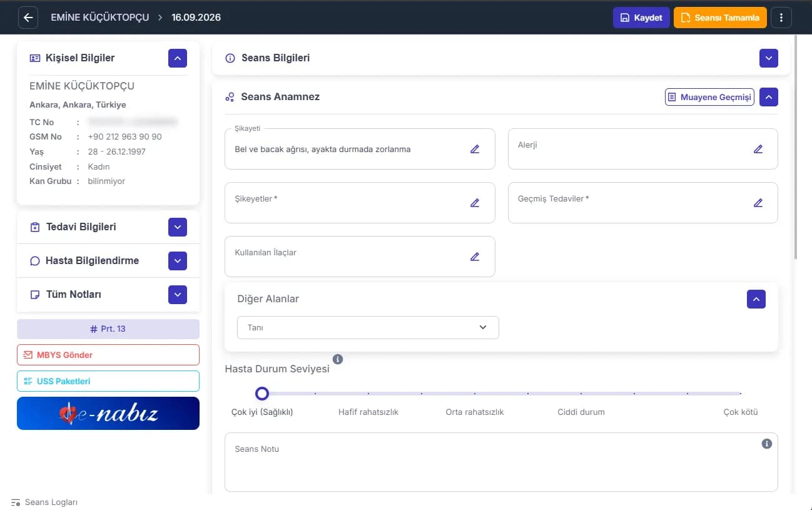Click the Ankara, Ankara, Türkiye address text
This screenshot has height=510, width=812.
click(78, 105)
